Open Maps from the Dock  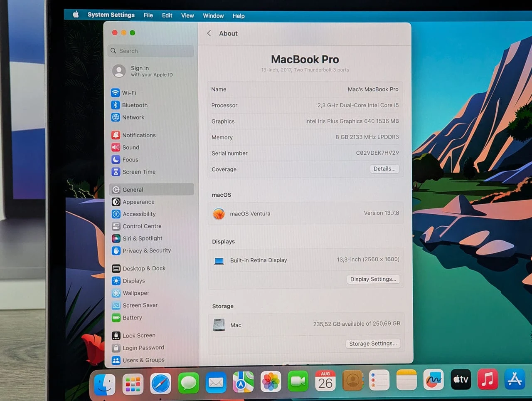tap(243, 382)
